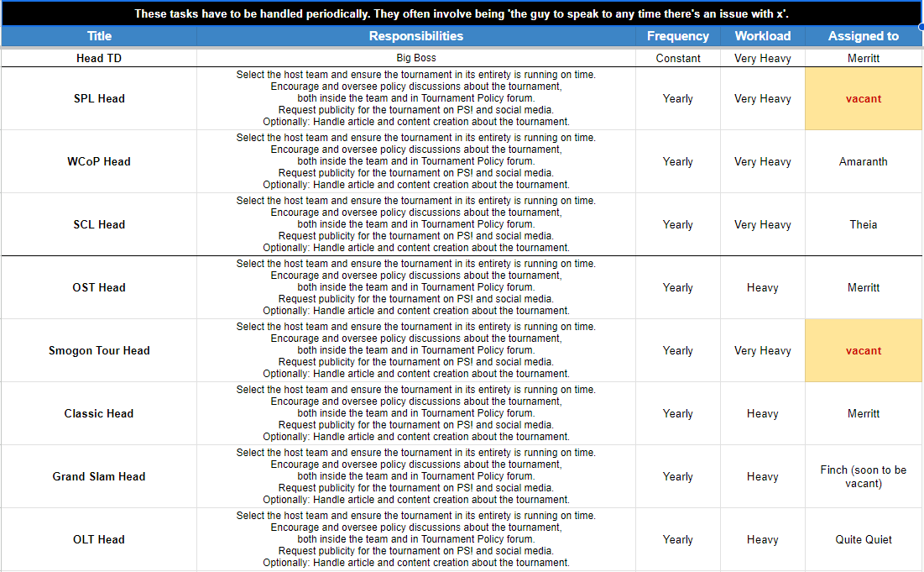Select the vacant cell in SPL Head row

click(x=864, y=98)
